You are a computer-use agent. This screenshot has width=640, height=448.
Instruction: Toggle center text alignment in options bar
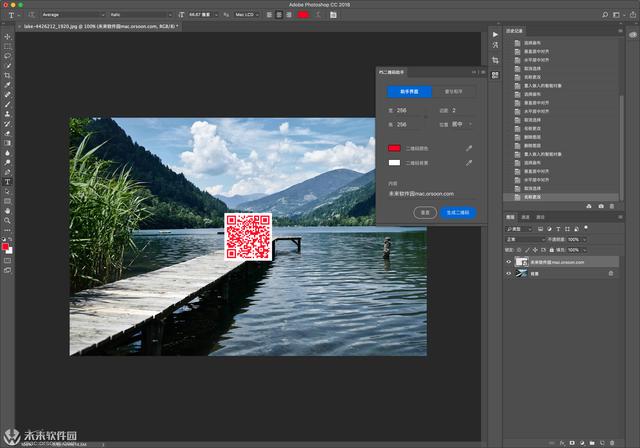(279, 15)
